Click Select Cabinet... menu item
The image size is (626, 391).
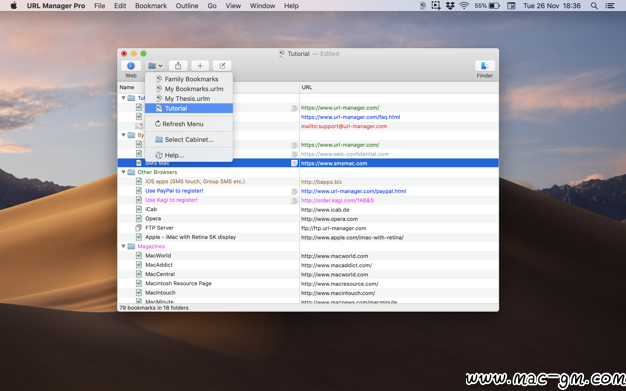point(189,139)
